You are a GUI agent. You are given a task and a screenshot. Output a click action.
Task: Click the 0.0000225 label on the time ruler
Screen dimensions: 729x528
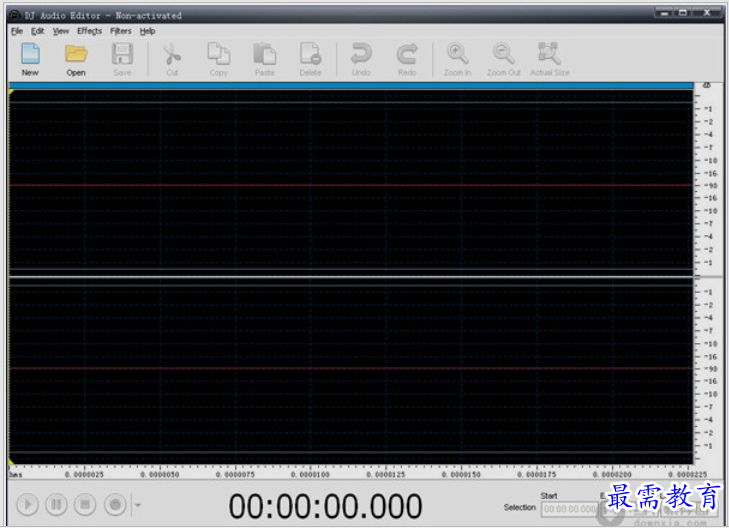pos(688,475)
